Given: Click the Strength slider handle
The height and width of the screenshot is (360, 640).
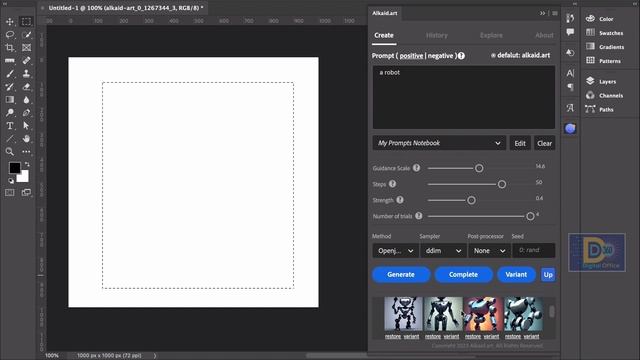Looking at the screenshot, I should 471,200.
